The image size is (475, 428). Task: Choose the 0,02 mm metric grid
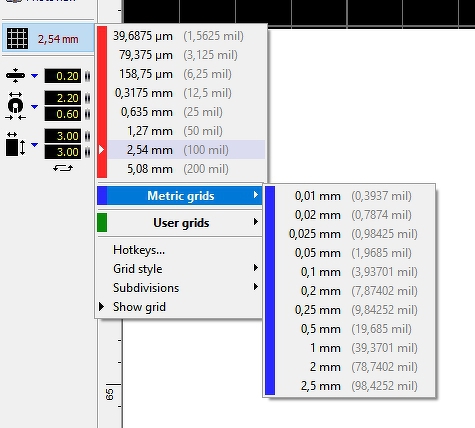[x=355, y=215]
